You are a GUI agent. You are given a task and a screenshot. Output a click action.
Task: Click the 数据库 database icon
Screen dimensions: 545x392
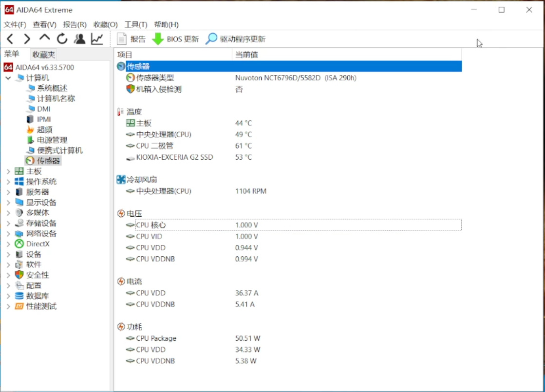click(19, 296)
